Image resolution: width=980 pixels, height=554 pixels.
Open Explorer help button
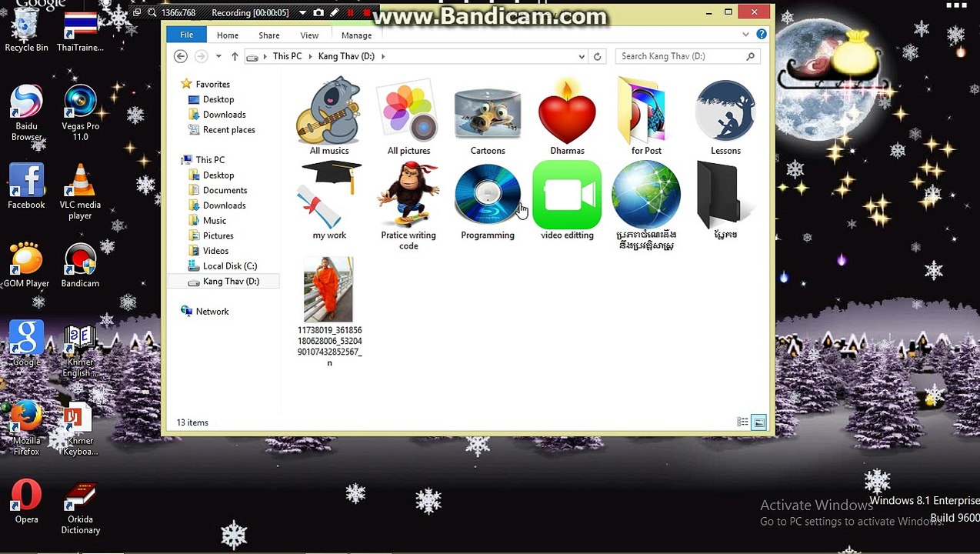761,35
